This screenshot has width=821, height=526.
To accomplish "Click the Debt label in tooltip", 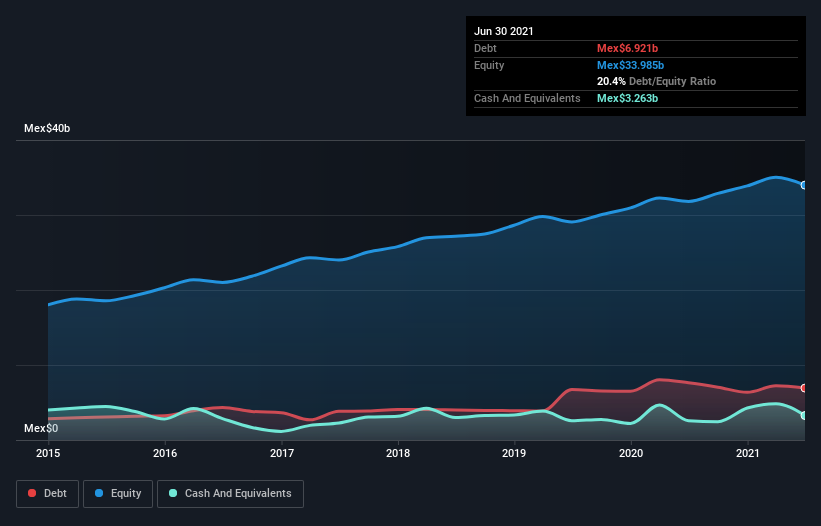I will point(485,48).
